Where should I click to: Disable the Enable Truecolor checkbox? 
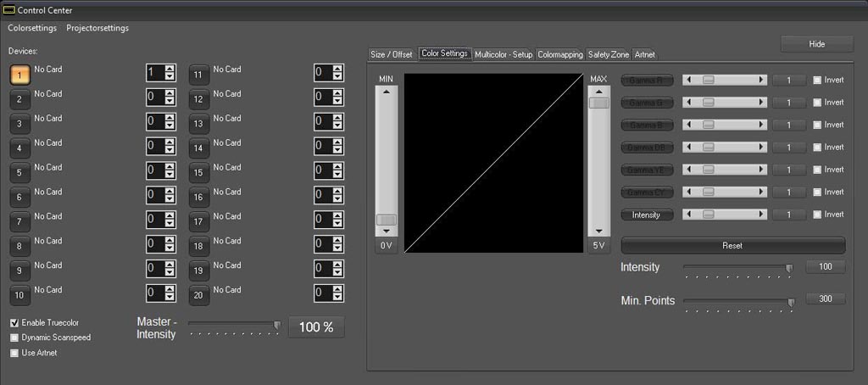click(14, 323)
